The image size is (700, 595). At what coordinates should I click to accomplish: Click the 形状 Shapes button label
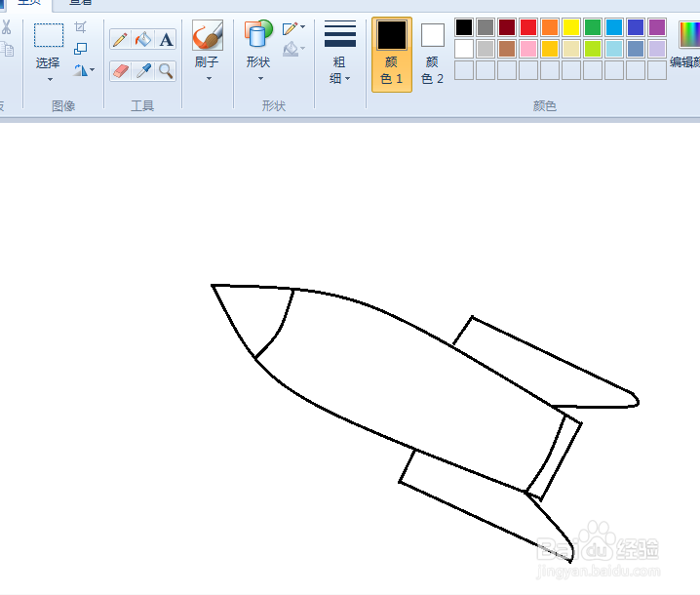[x=258, y=62]
